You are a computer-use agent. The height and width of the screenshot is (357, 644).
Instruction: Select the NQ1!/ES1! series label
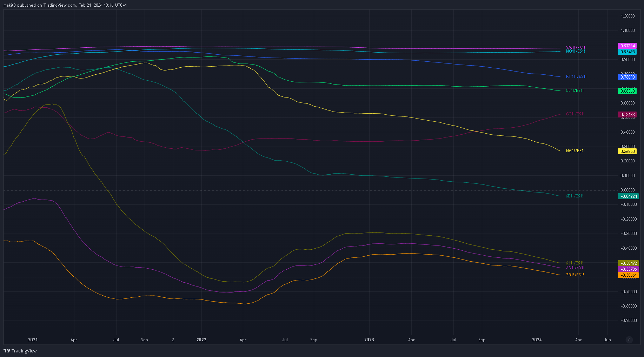coord(575,51)
